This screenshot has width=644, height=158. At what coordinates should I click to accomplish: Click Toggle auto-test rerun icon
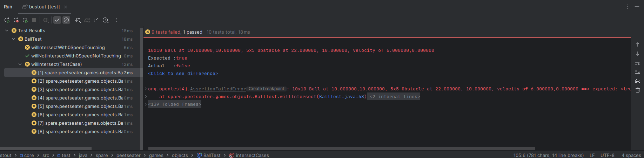pos(25,20)
